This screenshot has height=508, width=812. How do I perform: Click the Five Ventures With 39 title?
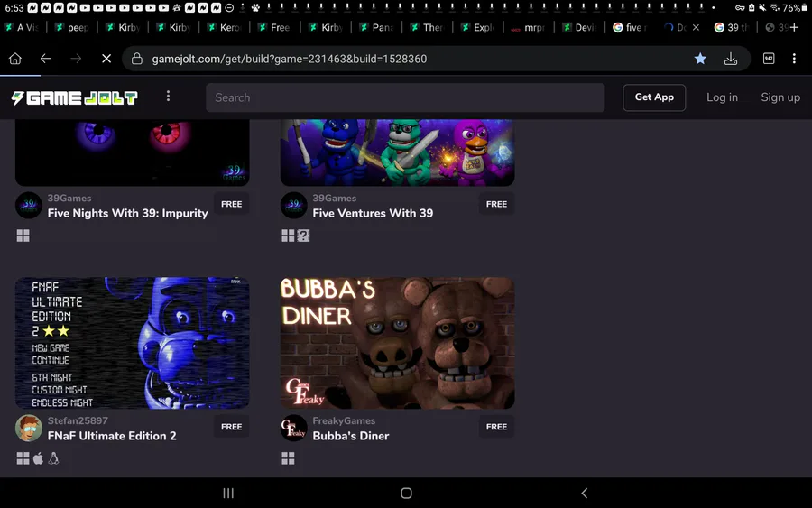(373, 213)
